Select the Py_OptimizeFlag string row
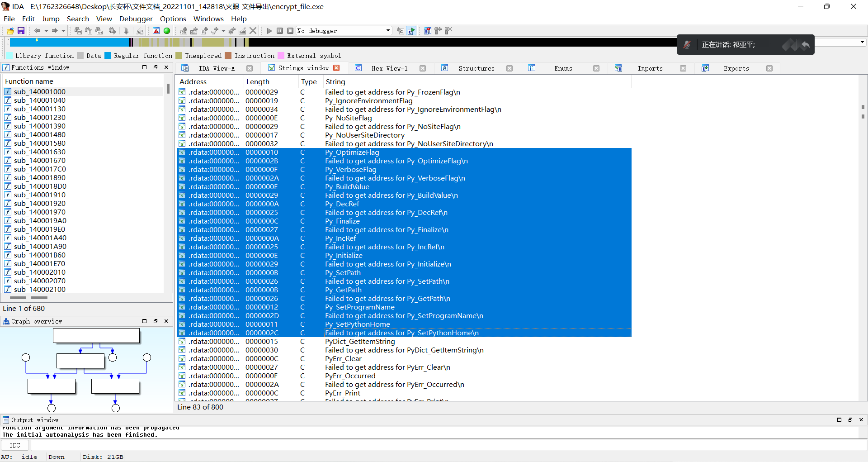Screen dimensions: 868x462 coord(404,152)
